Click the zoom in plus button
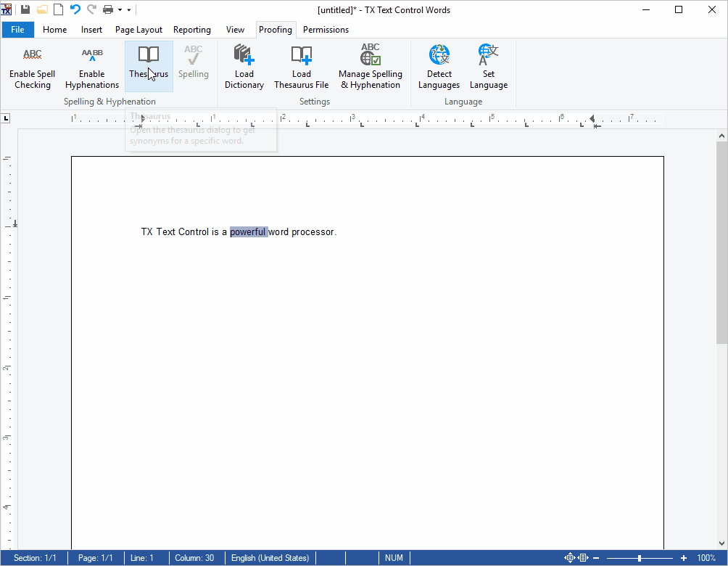 point(683,558)
